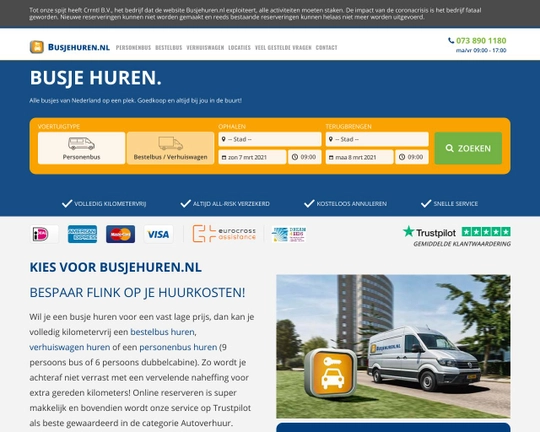This screenshot has height=432, width=540.
Task: Click the 'ma/vr 09:00 - 17:00' hours
Action: 481,50
